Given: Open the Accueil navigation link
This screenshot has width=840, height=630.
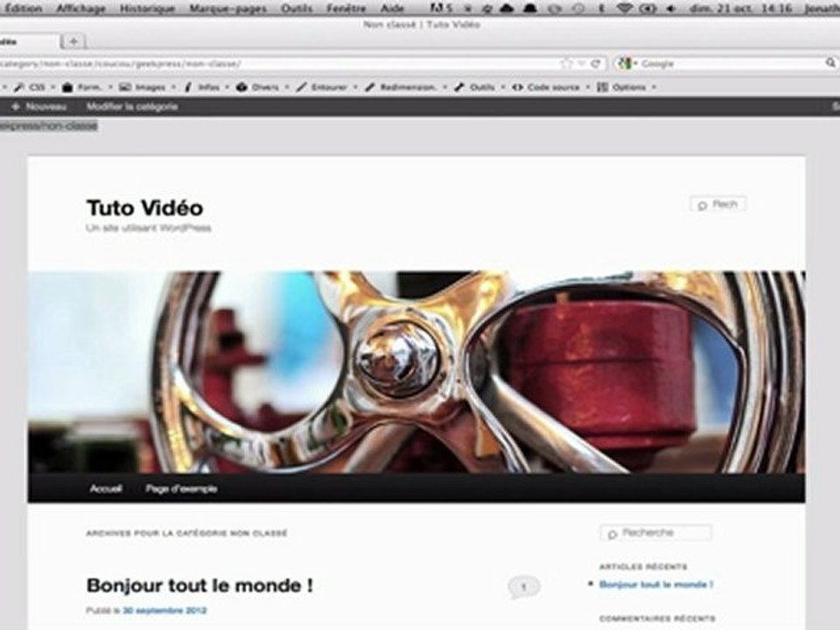Looking at the screenshot, I should (x=106, y=488).
